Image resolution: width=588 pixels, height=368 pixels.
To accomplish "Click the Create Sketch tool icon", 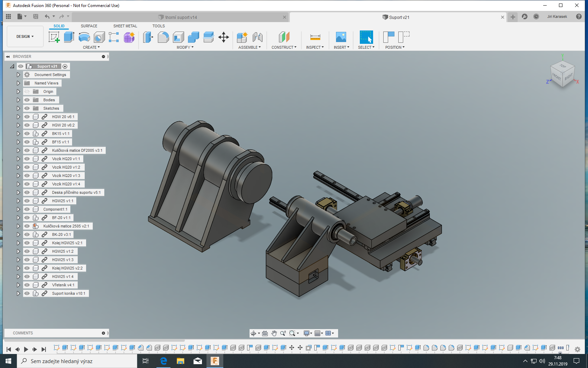I will (54, 37).
